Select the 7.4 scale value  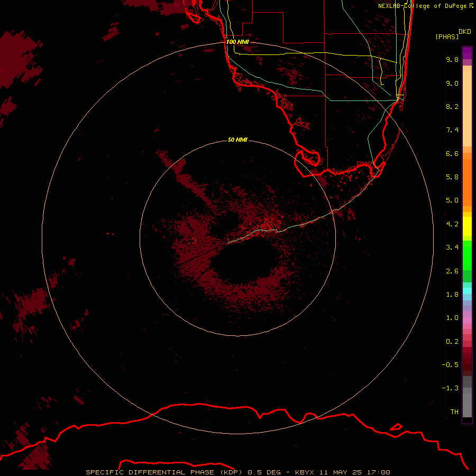(452, 130)
